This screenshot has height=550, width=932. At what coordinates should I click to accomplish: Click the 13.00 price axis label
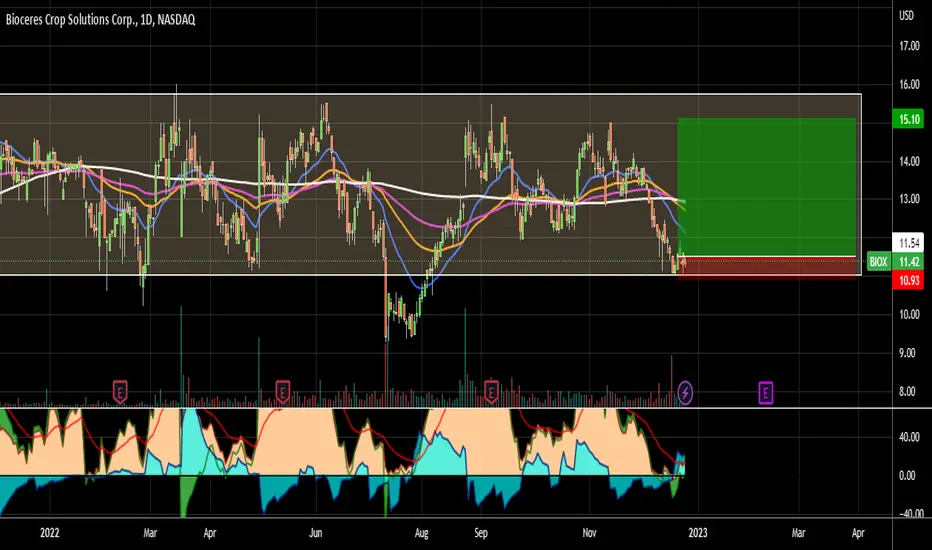point(909,199)
